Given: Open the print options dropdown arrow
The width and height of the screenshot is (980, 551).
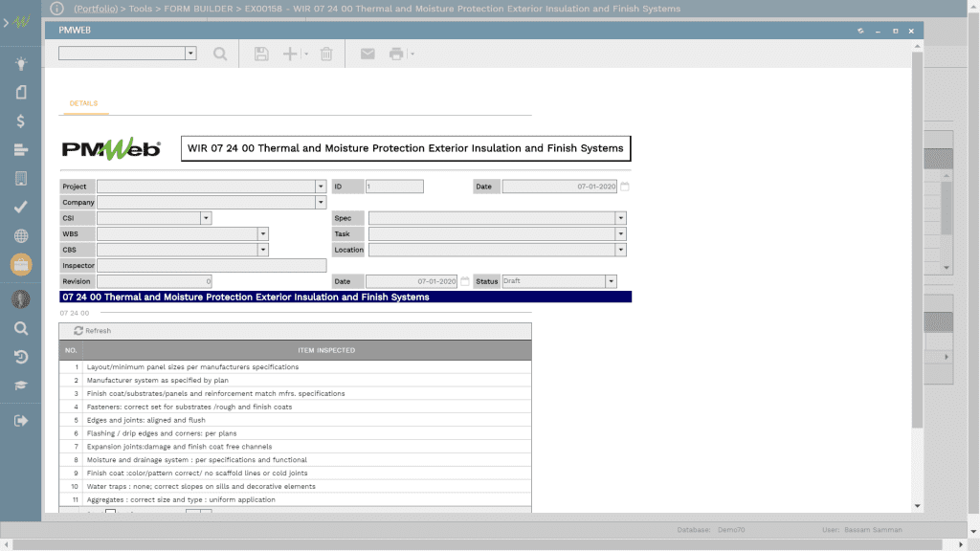Looking at the screenshot, I should 412,54.
